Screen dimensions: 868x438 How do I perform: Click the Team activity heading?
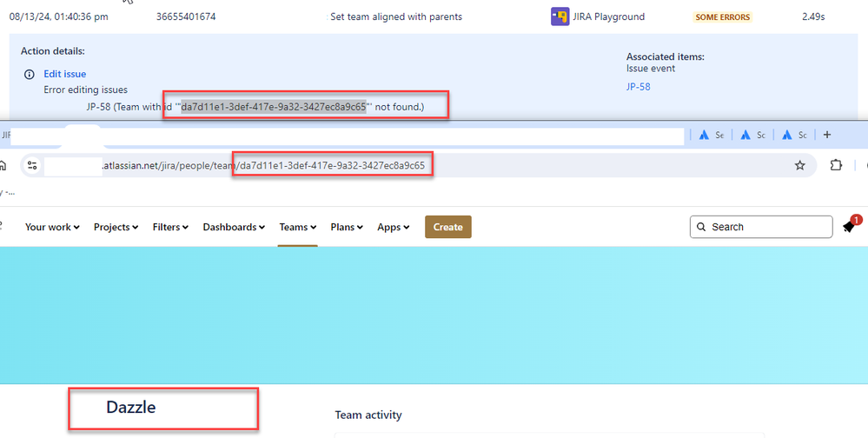(x=368, y=415)
